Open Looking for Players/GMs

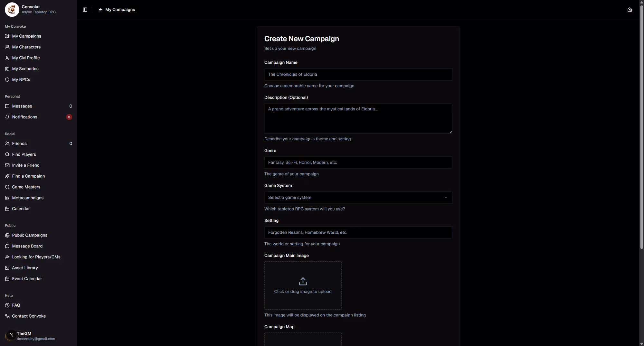38,257
